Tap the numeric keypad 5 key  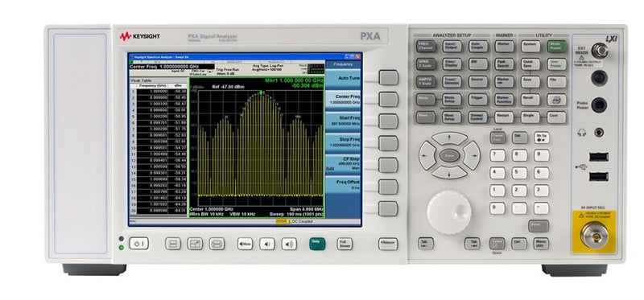coord(519,173)
